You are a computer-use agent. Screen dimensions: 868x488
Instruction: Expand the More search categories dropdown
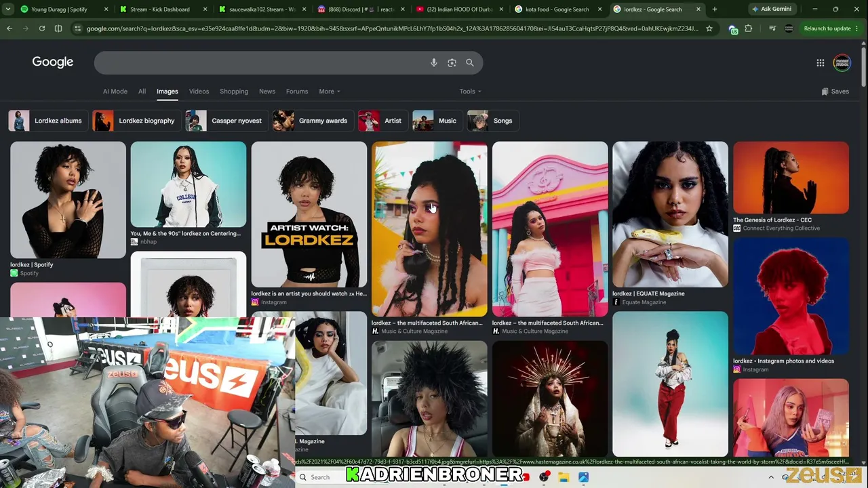pos(329,91)
